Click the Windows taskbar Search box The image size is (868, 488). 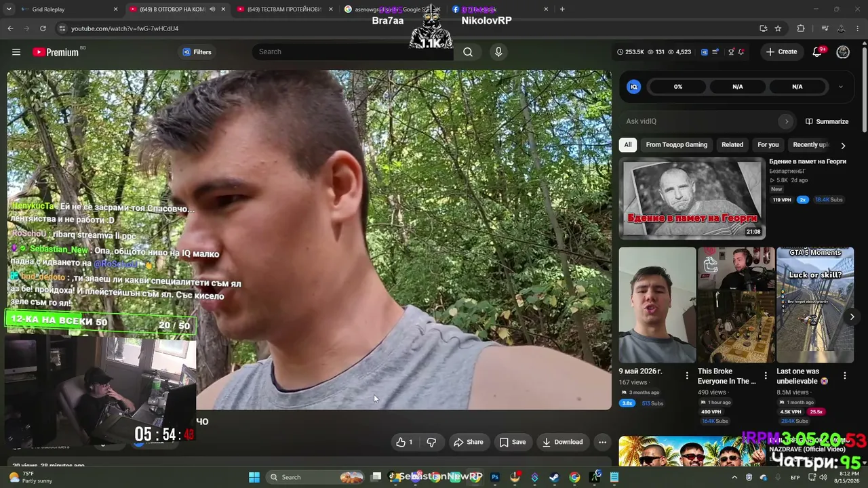pos(316,477)
